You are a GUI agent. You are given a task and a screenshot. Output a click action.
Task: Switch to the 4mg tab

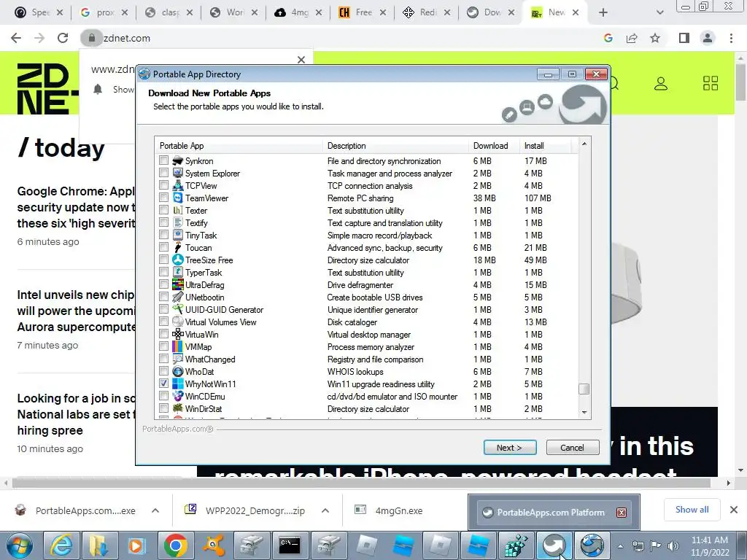click(298, 12)
